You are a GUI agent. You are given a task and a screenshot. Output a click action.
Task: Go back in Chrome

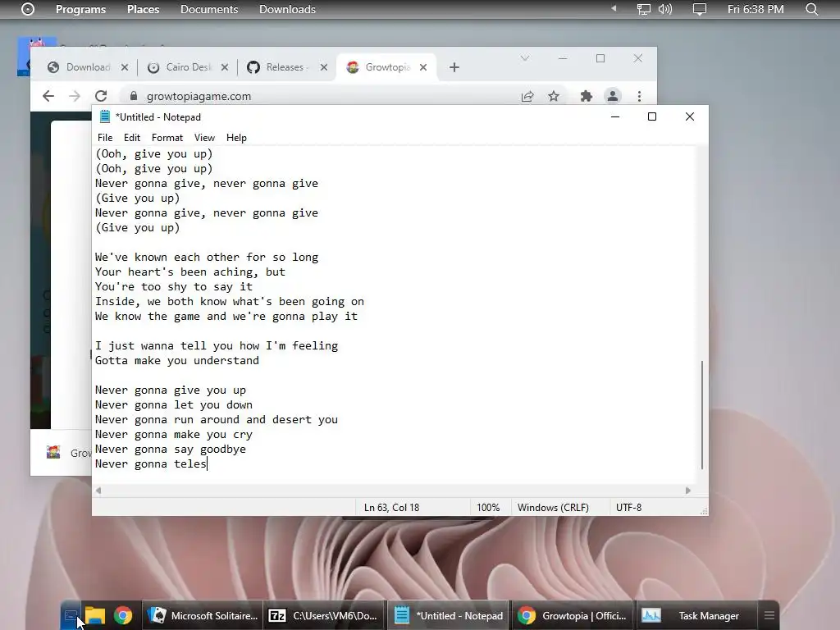pyautogui.click(x=48, y=96)
